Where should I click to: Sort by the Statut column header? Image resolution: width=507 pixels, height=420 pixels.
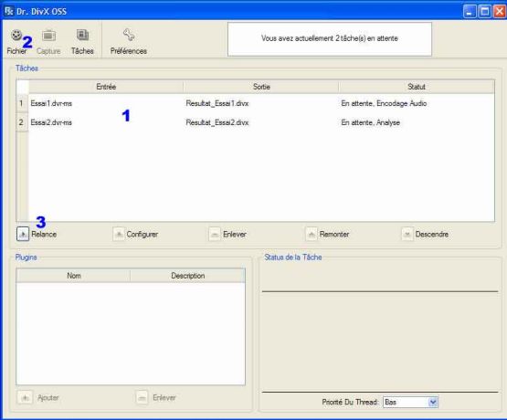417,87
